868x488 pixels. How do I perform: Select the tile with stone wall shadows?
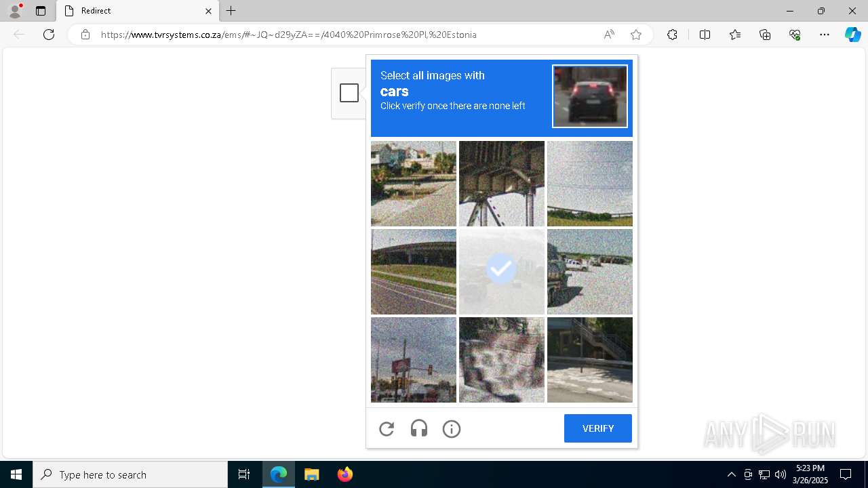click(x=502, y=360)
